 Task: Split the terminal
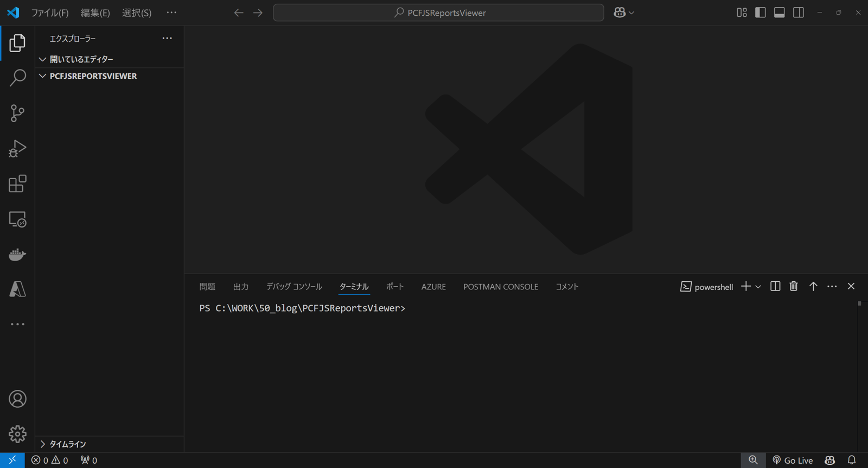tap(775, 286)
